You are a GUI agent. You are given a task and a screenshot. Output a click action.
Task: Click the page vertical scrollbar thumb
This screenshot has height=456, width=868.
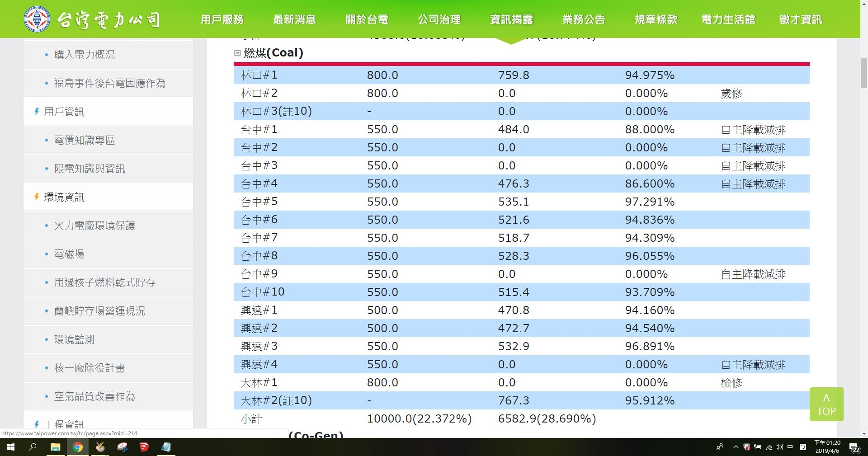(x=864, y=73)
